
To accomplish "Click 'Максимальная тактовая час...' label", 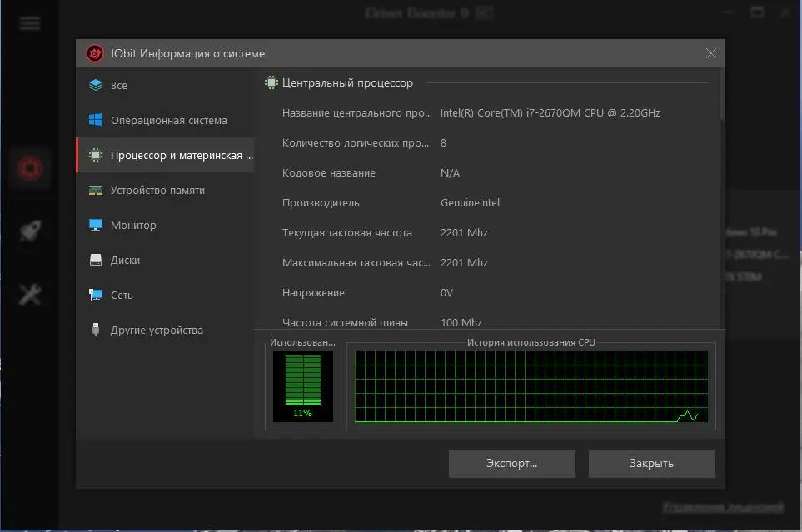I will tap(356, 262).
